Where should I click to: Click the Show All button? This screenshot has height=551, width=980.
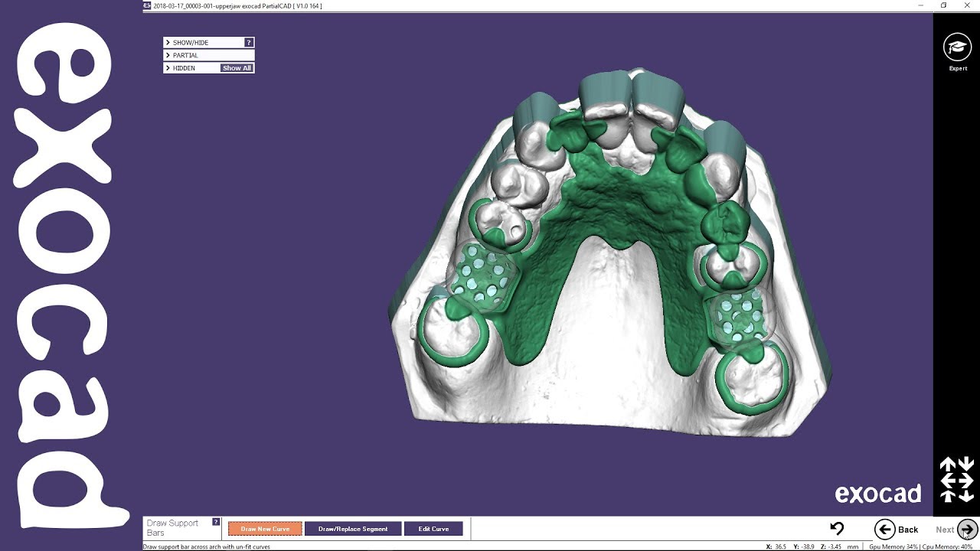[237, 68]
